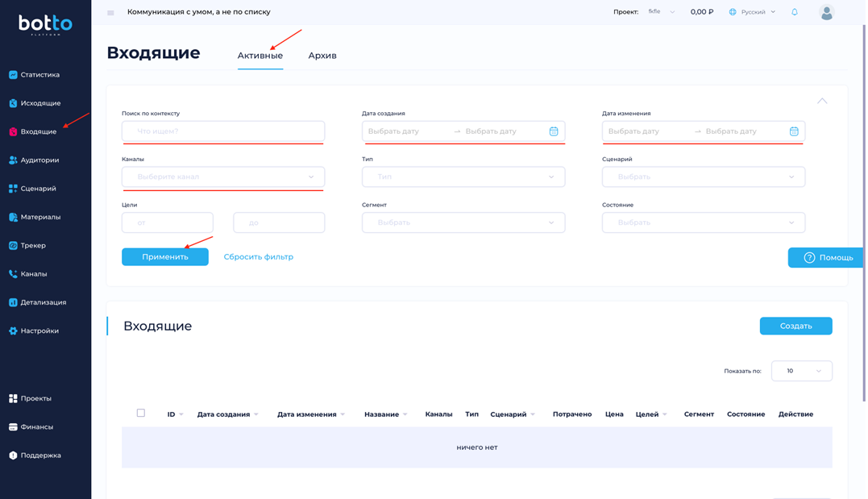Tick the select-all table checkbox

click(140, 413)
